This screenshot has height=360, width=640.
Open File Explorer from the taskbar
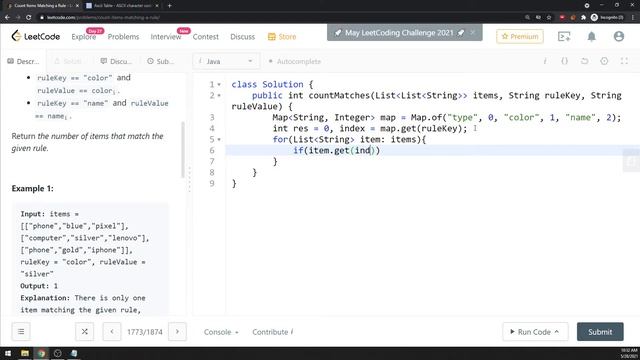pyautogui.click(x=25, y=353)
